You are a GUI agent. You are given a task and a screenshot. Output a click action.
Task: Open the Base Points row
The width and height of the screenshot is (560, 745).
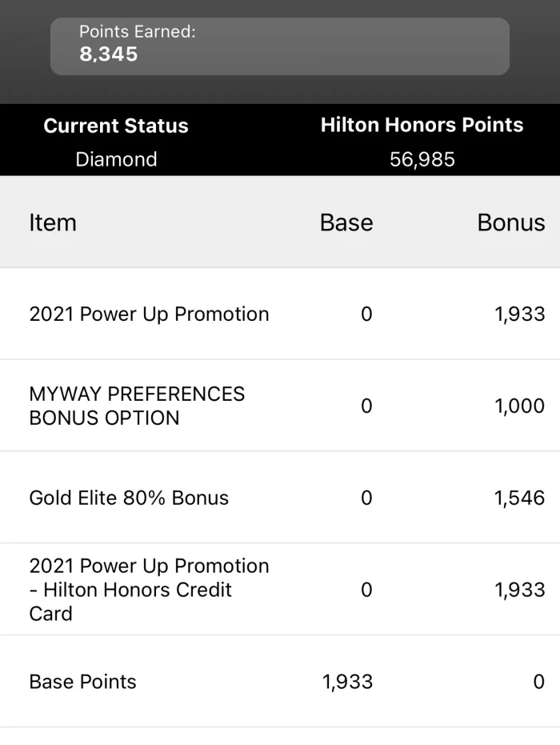tap(280, 681)
